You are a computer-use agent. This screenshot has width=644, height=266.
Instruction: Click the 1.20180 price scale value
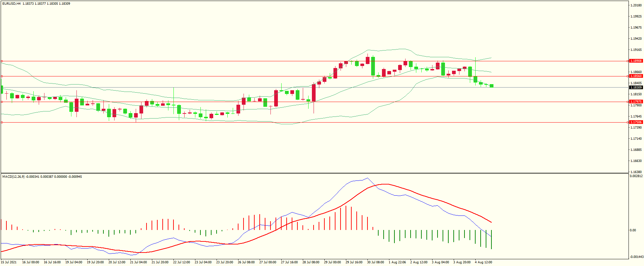coord(636,5)
